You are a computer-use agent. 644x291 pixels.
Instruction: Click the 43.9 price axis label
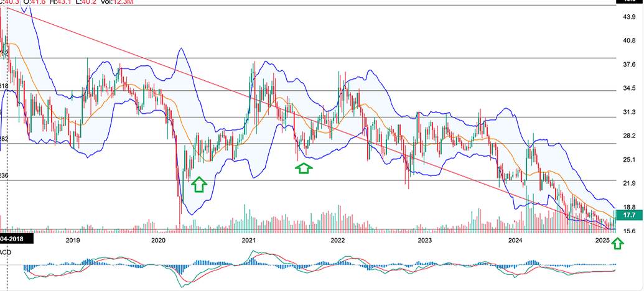pos(630,16)
